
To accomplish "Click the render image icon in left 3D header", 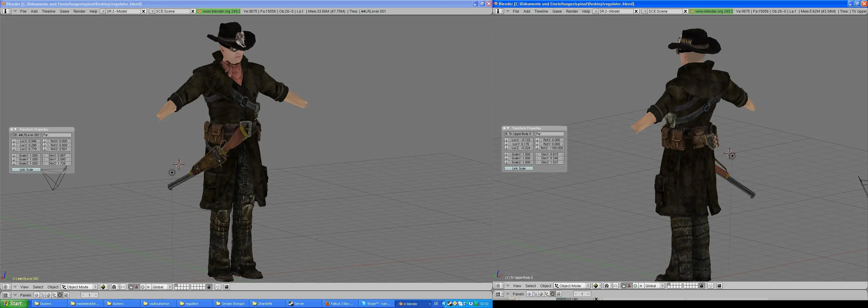I will point(227,287).
